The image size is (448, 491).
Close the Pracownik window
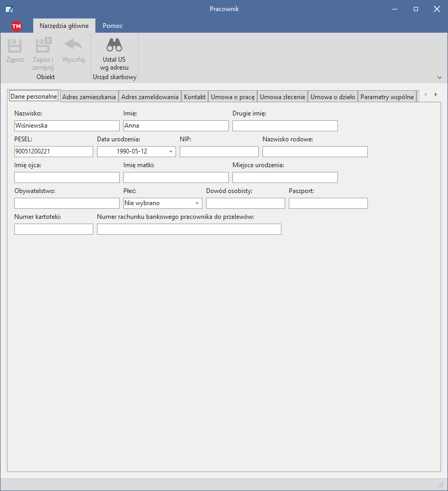(x=437, y=9)
